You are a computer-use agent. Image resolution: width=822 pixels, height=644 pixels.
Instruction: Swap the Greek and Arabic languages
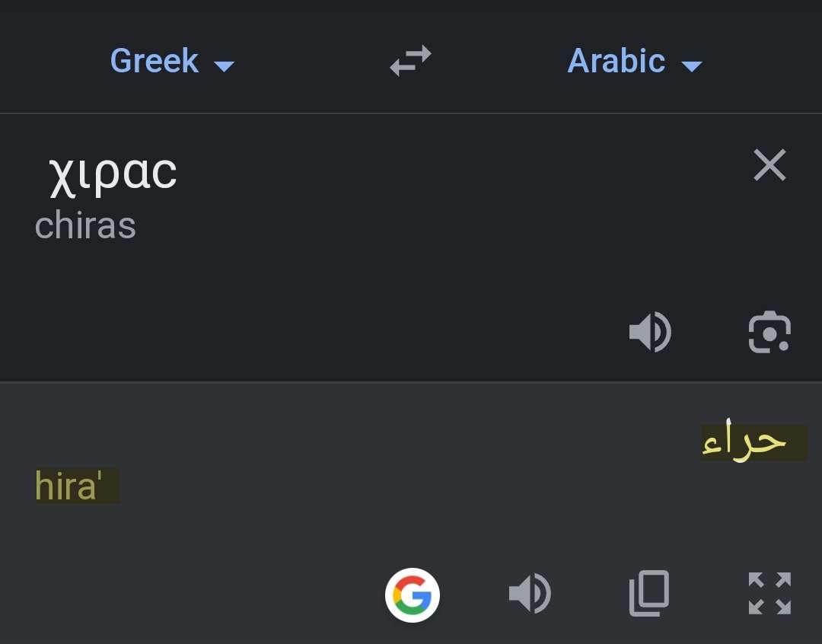click(x=411, y=61)
